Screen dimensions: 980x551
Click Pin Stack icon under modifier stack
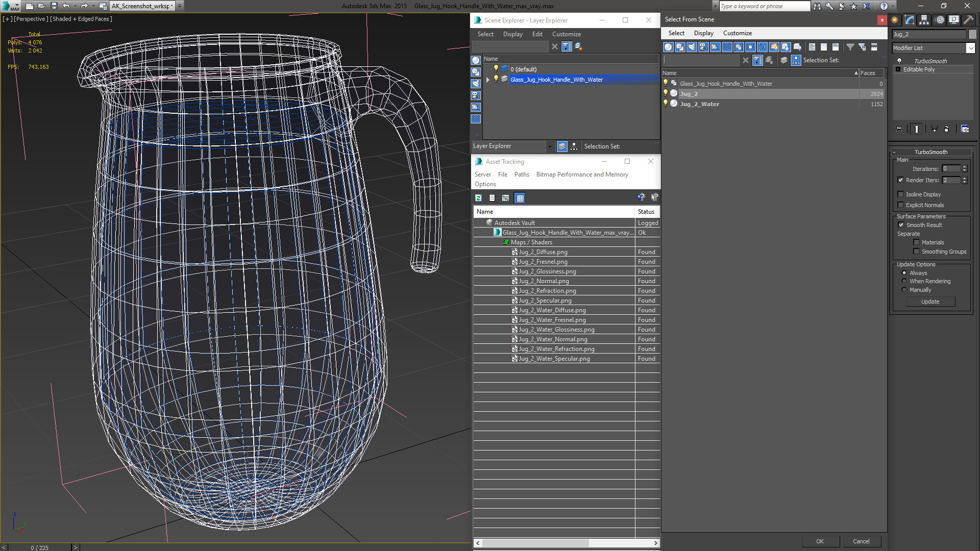(x=899, y=129)
